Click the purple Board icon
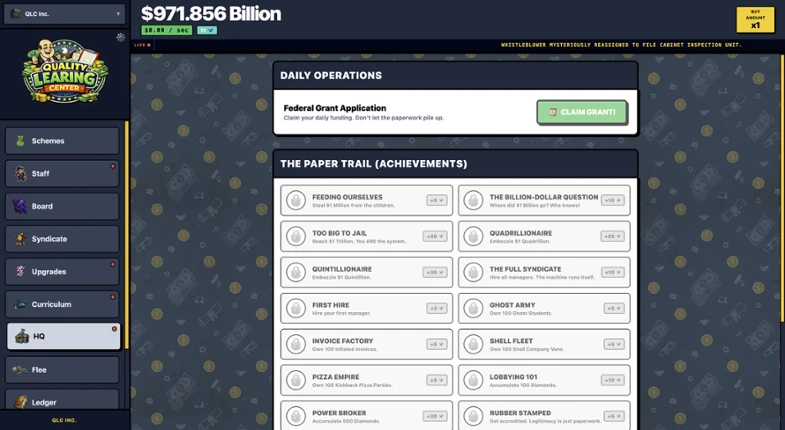This screenshot has width=785, height=430. tap(21, 206)
